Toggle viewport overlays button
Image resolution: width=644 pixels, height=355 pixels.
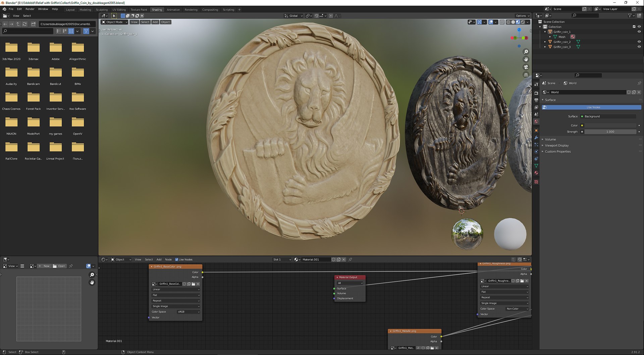point(491,22)
